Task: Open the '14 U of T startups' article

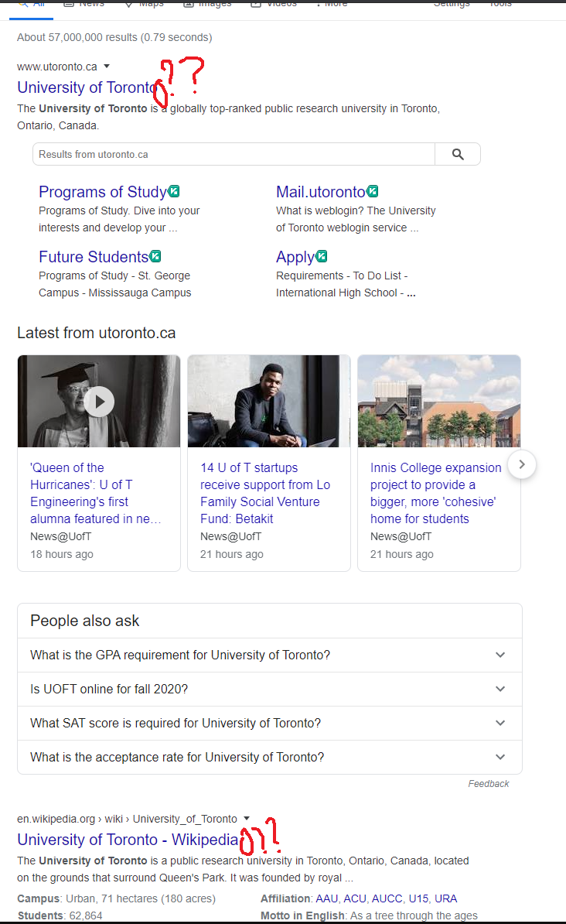Action: (265, 493)
